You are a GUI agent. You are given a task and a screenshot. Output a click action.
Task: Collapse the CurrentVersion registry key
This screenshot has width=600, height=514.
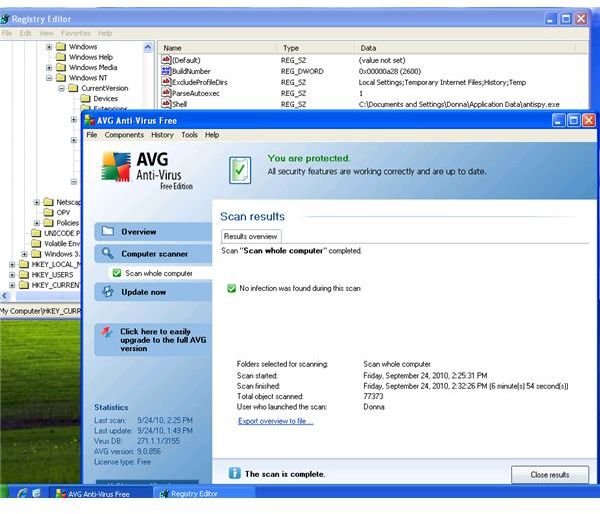(61, 88)
